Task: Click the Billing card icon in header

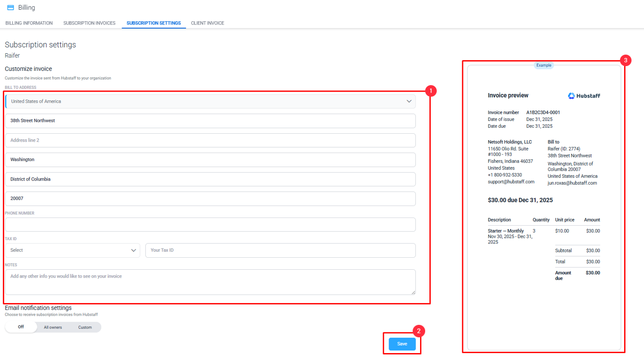Action: [x=10, y=7]
